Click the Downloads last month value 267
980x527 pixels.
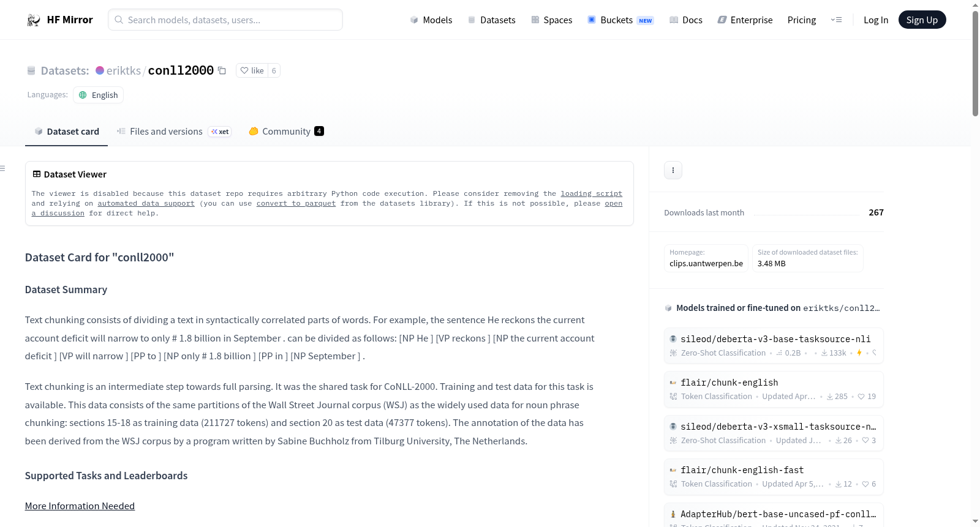[876, 212]
